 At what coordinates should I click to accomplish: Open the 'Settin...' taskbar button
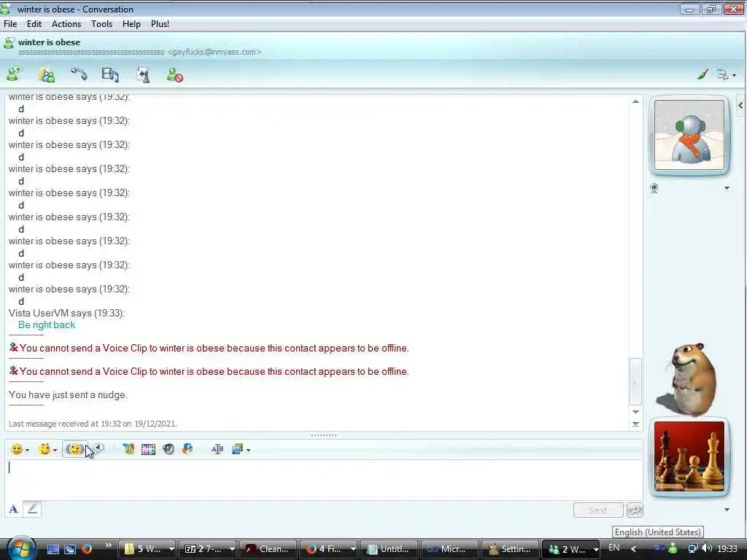[x=510, y=549]
